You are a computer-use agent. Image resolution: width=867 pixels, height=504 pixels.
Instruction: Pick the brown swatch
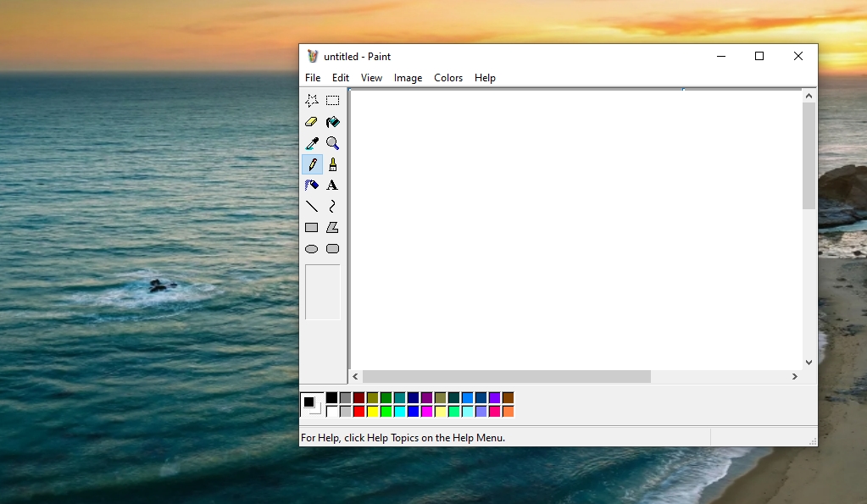pyautogui.click(x=509, y=398)
